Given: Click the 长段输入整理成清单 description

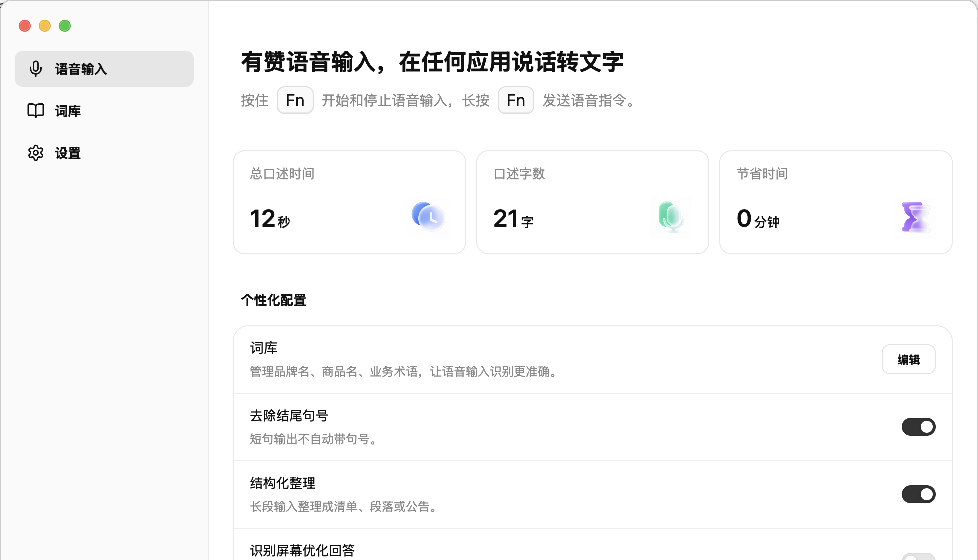Looking at the screenshot, I should click(344, 507).
